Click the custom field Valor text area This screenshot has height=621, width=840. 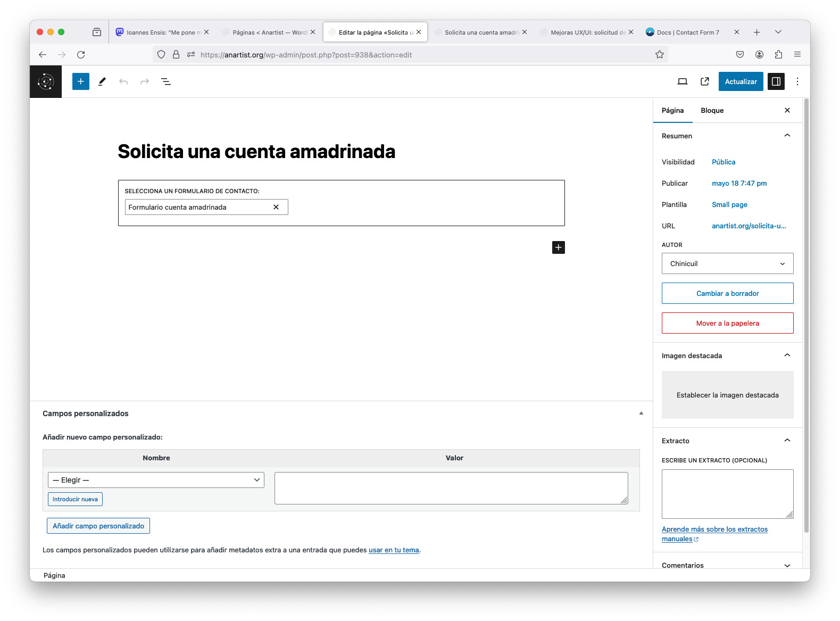[451, 488]
